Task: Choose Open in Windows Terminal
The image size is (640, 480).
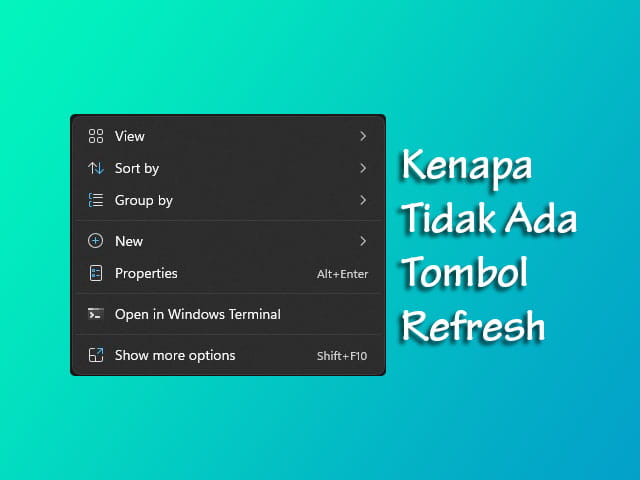Action: (x=228, y=314)
